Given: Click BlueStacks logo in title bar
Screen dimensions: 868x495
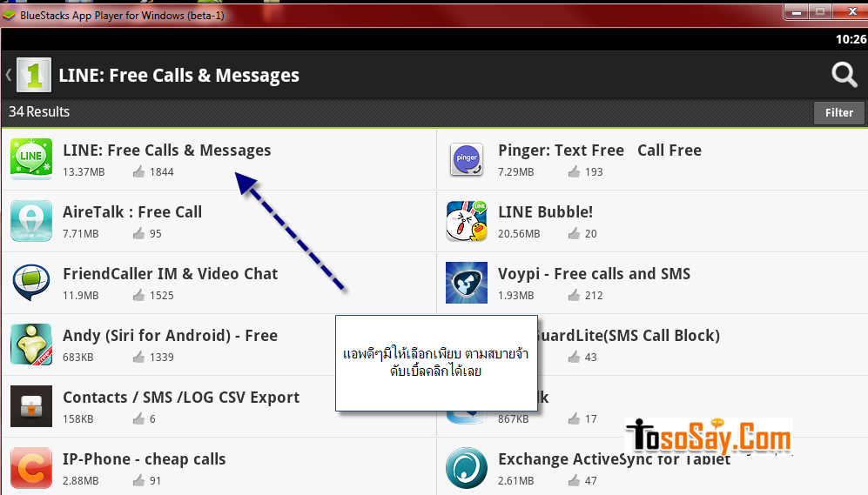Looking at the screenshot, I should tap(9, 16).
